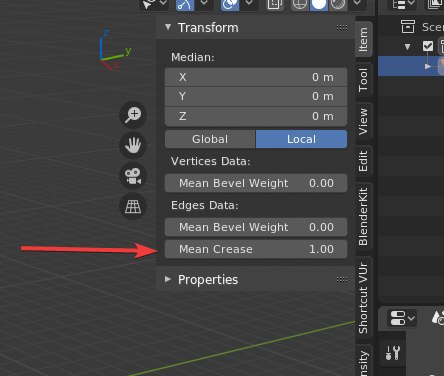
Task: Switch perspective/orthographic with the grid gizmo
Action: [133, 206]
